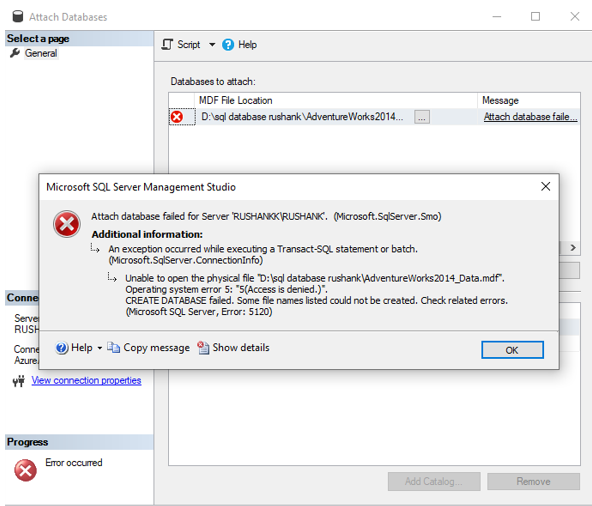592x506 pixels.
Task: Close the Microsoft SQL Server Management Studio dialog
Action: pos(545,186)
